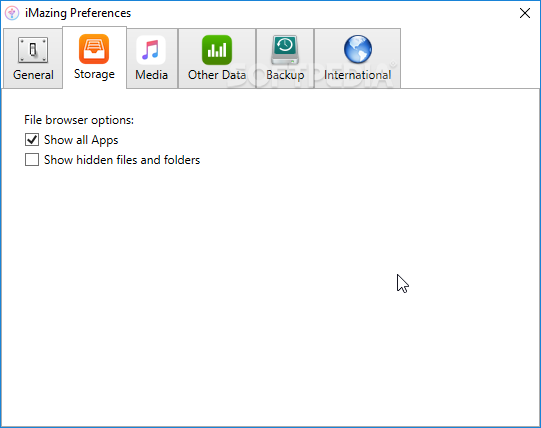541x428 pixels.
Task: Click the iMazing logo in title bar
Action: point(12,13)
